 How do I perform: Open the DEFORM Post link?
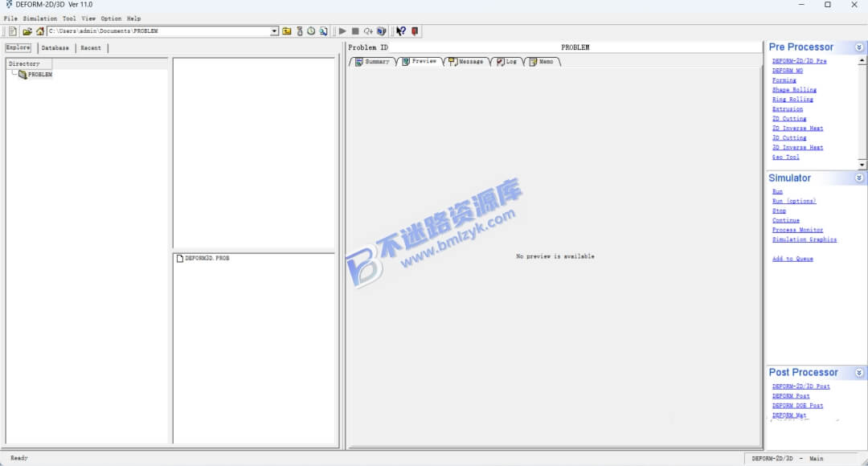pos(791,396)
